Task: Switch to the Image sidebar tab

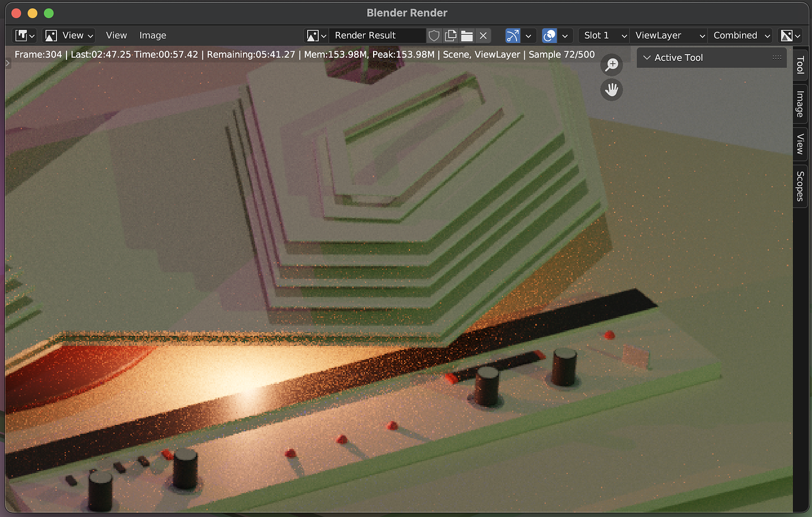Action: 800,104
